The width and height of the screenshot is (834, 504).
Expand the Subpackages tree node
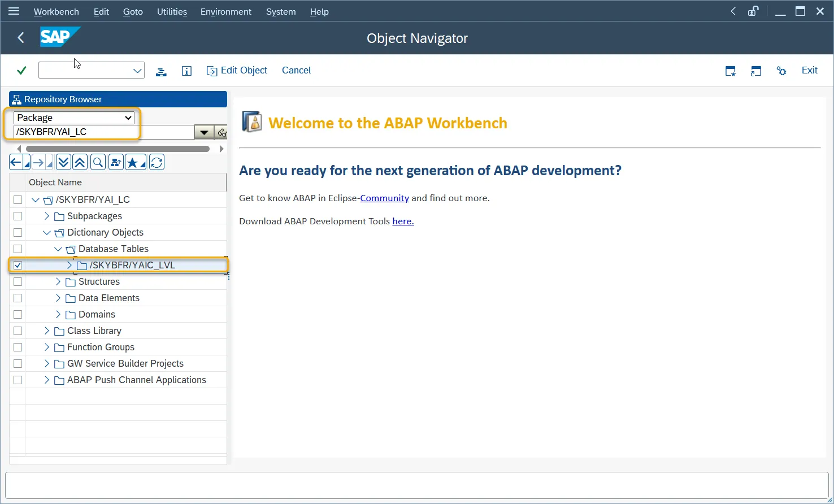click(x=47, y=216)
